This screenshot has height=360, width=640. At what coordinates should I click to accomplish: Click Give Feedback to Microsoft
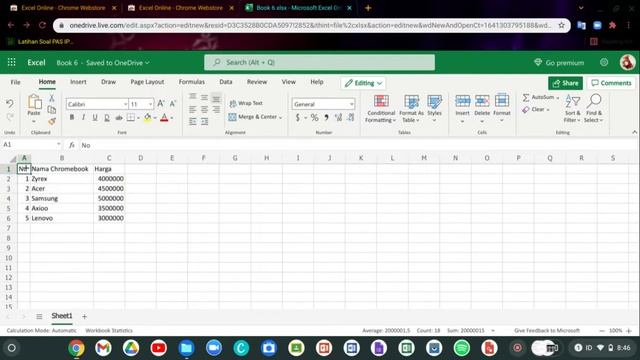tap(547, 331)
